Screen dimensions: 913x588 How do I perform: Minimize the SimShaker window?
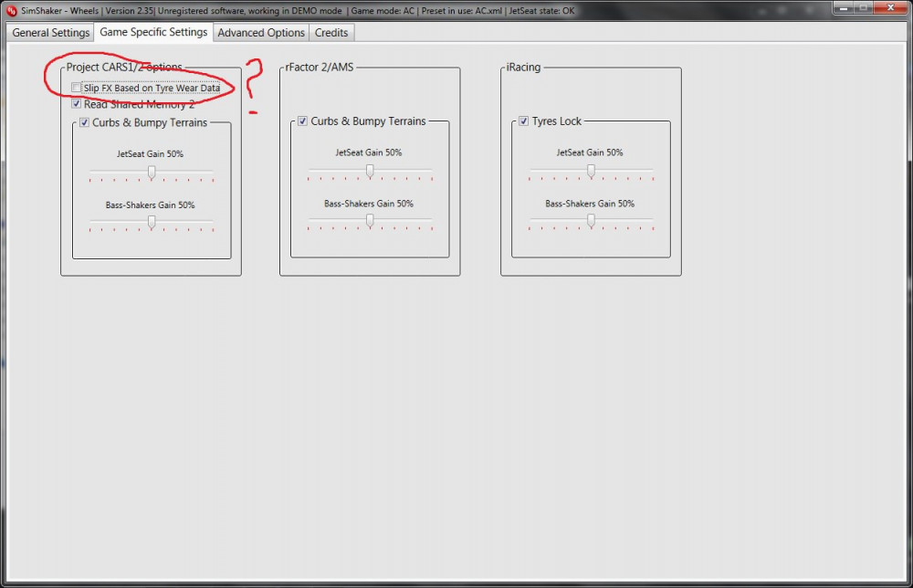point(843,8)
